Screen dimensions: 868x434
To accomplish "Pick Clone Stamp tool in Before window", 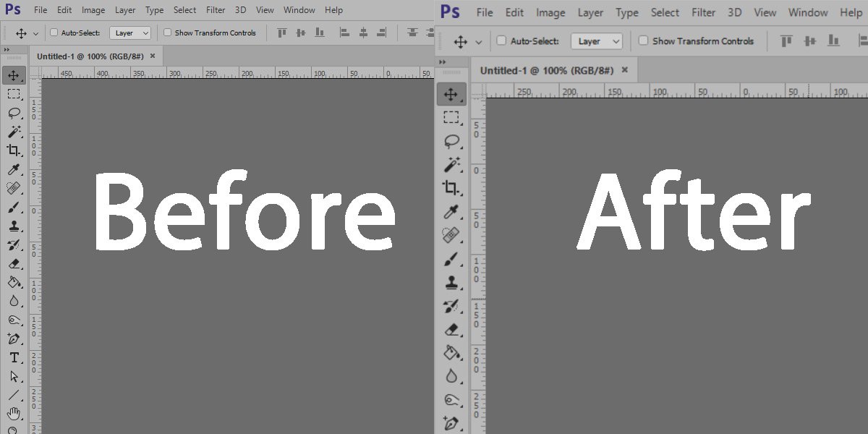I will click(x=14, y=226).
